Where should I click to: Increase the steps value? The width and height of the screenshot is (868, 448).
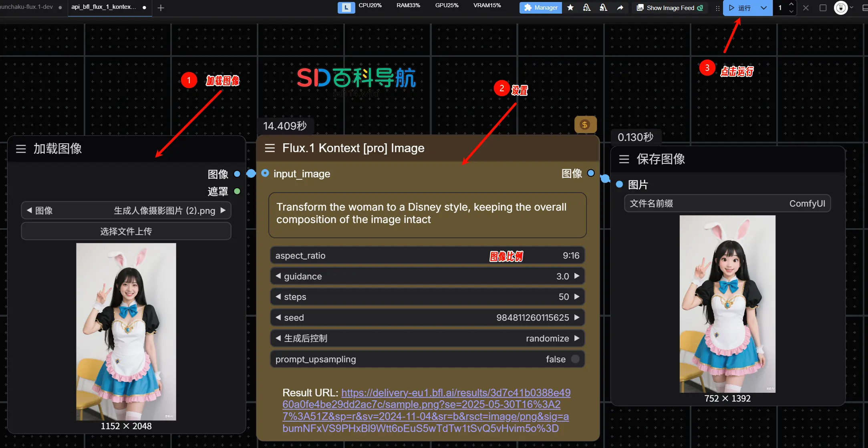(x=577, y=297)
